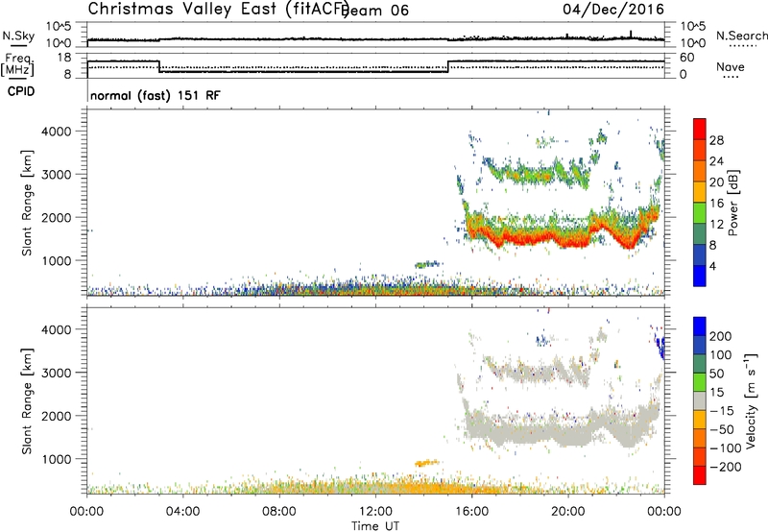This screenshot has height=532, width=768.
Task: Click the 28 label on power color bar
Action: pyautogui.click(x=716, y=140)
